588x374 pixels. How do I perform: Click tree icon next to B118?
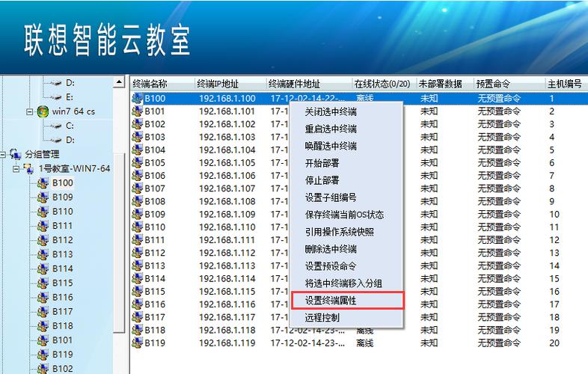point(43,326)
